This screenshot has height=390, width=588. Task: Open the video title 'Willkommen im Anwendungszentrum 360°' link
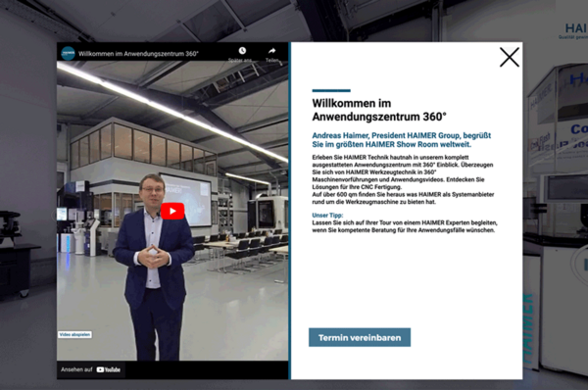pos(138,54)
